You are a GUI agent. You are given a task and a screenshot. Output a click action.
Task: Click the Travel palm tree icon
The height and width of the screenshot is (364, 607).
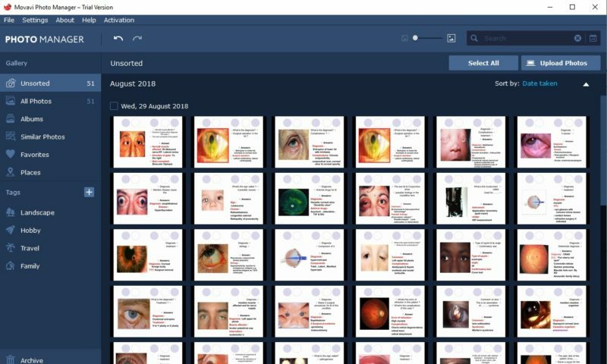(x=11, y=247)
